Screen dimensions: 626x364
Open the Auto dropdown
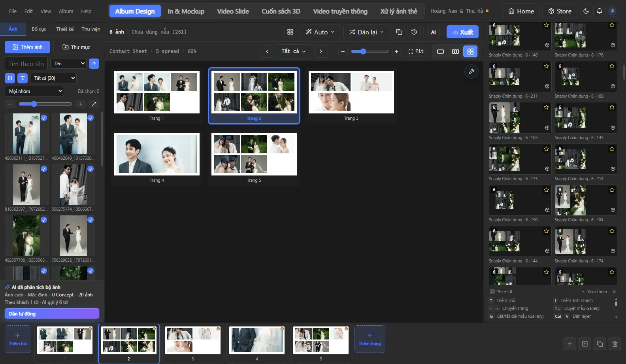point(320,32)
